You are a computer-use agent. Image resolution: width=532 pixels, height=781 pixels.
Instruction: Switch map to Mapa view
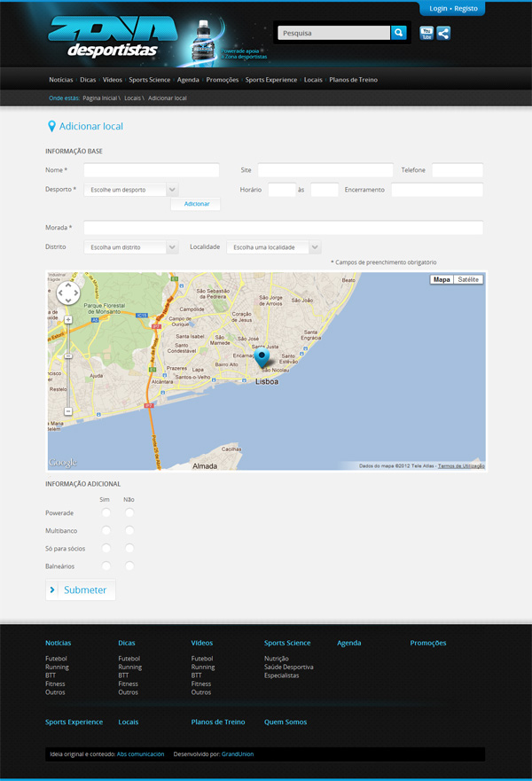tap(442, 279)
